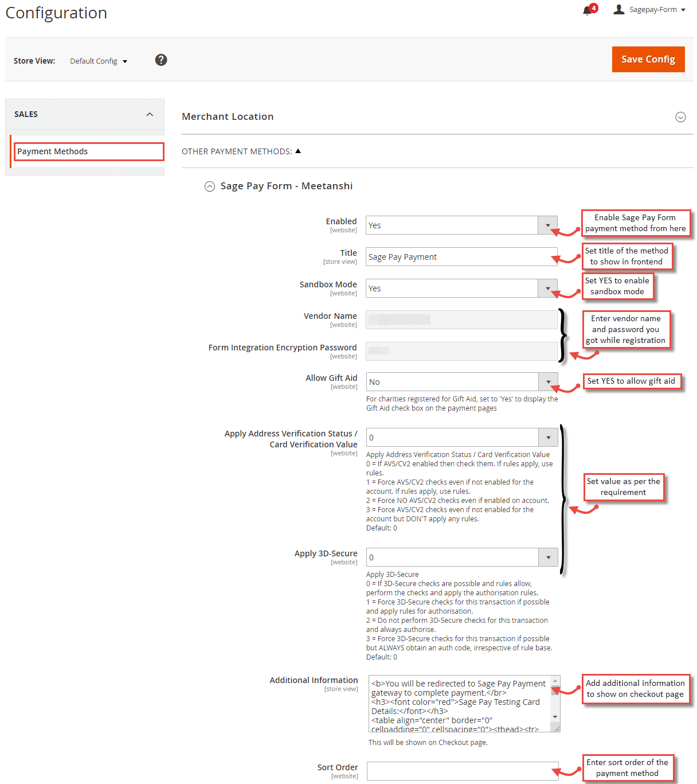Collapse the SALES sidebar group
This screenshot has width=697, height=784.
[85, 114]
